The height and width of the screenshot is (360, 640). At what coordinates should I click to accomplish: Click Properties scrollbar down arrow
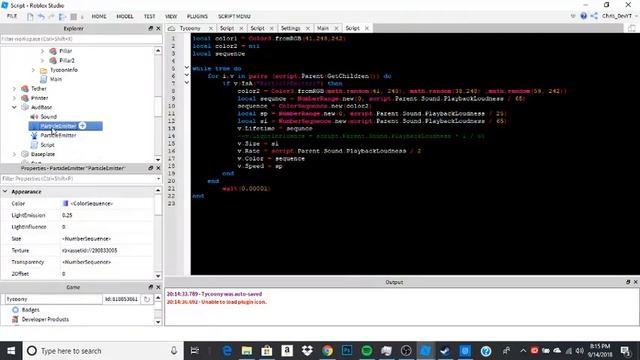click(x=158, y=276)
